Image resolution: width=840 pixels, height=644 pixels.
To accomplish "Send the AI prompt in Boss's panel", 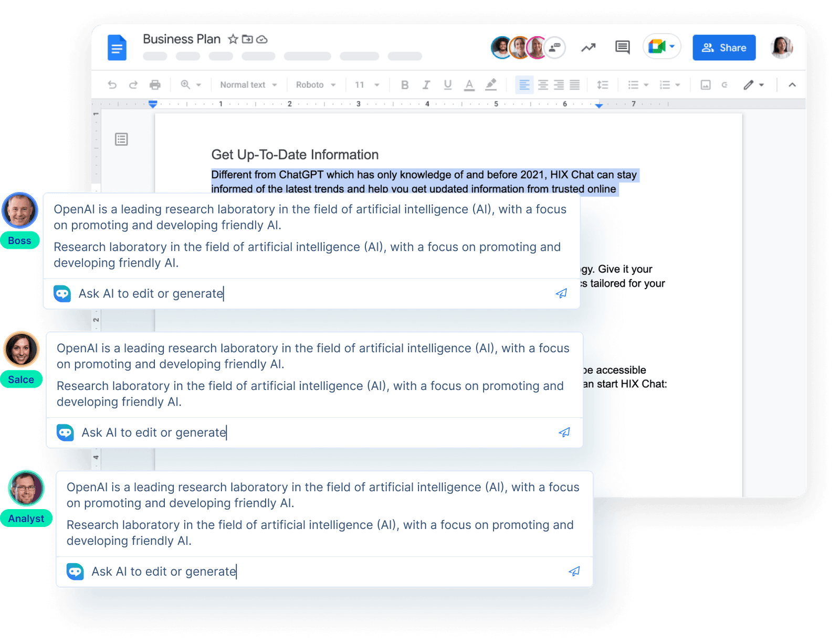I will click(561, 293).
